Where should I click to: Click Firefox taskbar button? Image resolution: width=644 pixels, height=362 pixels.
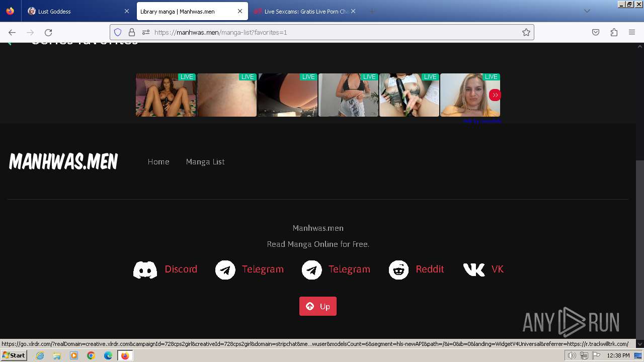pos(125,355)
